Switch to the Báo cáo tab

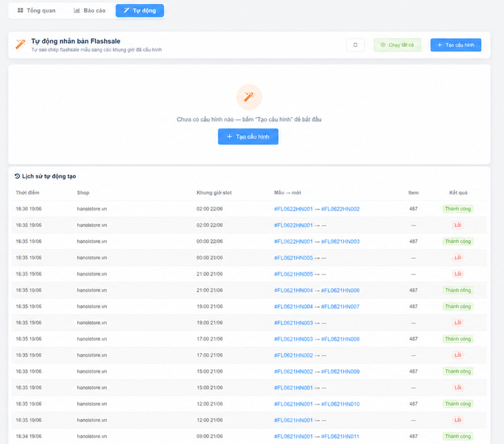click(89, 11)
